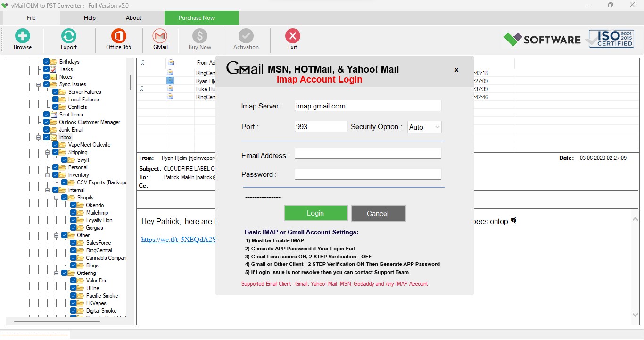The image size is (644, 340).
Task: Click the Activation checkmark icon
Action: 246,36
